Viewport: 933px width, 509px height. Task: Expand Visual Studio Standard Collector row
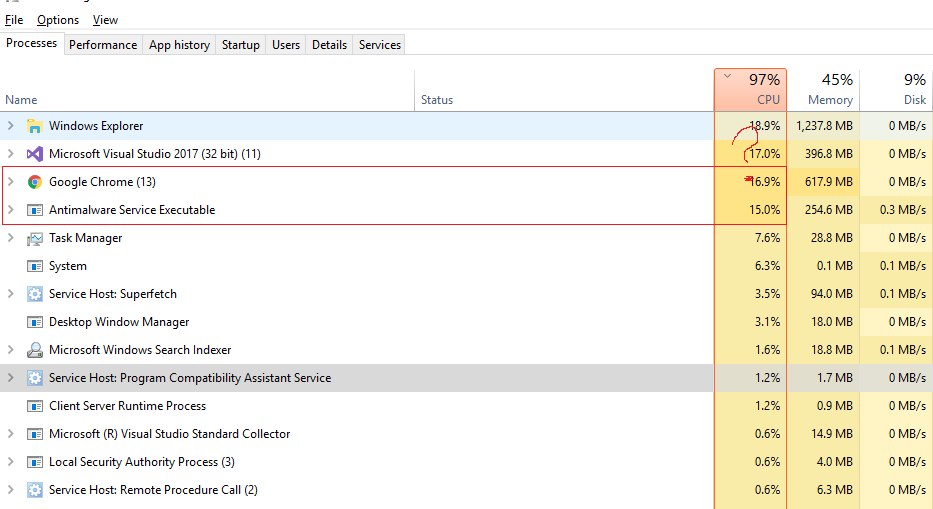point(10,433)
